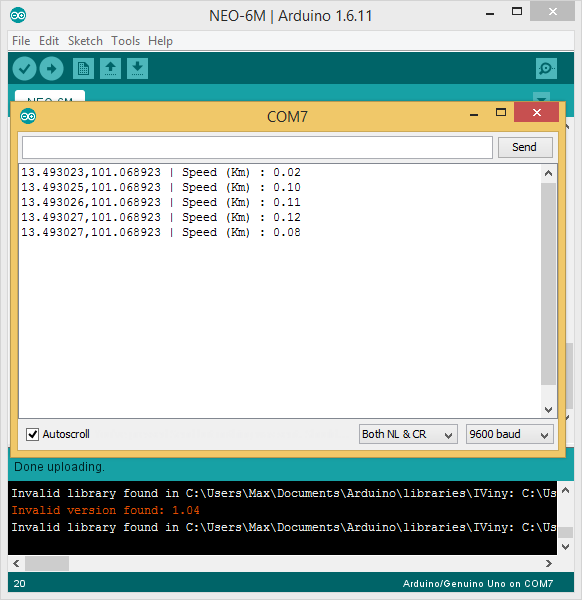Toggle the Autoscroll checkbox
This screenshot has width=582, height=600.
33,434
